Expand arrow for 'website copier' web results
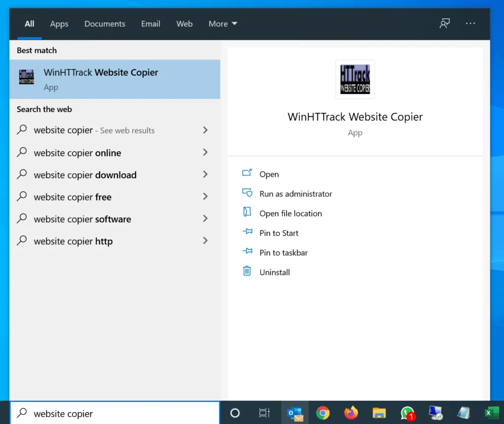 tap(205, 130)
